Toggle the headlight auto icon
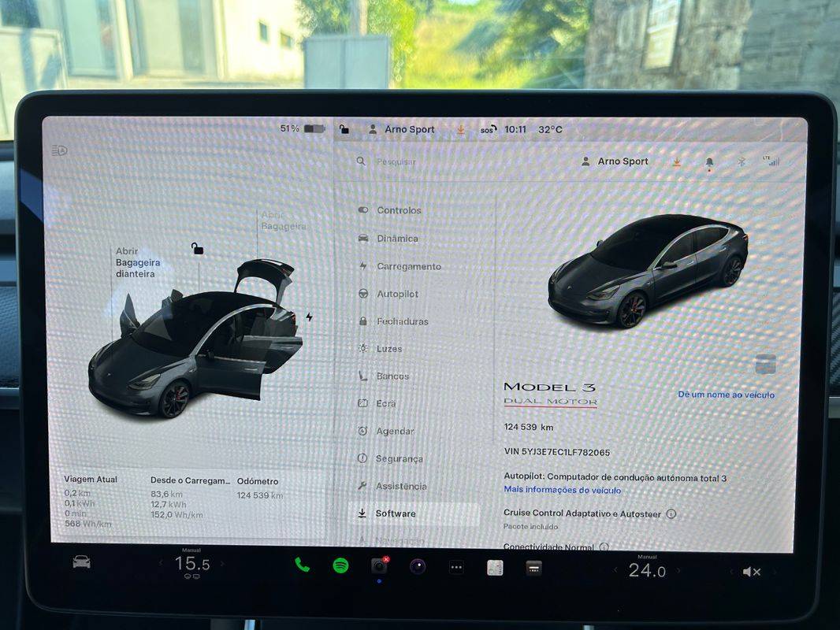 coord(59,150)
